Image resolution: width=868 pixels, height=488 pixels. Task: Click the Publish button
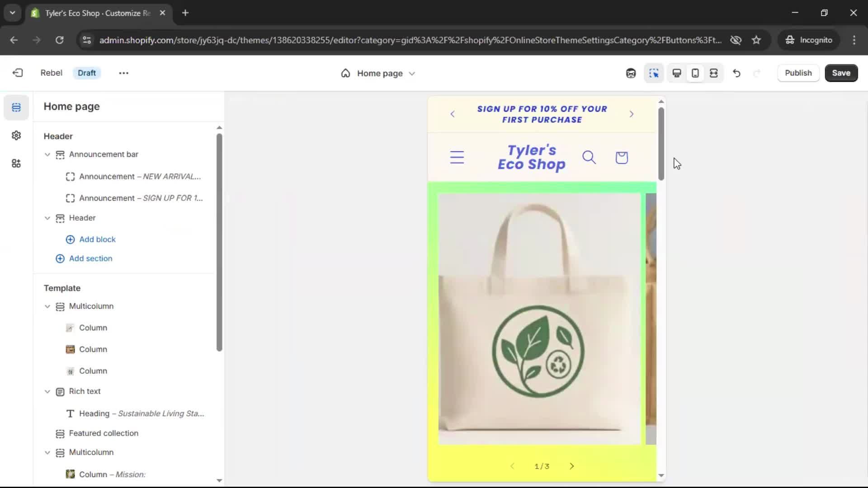798,73
